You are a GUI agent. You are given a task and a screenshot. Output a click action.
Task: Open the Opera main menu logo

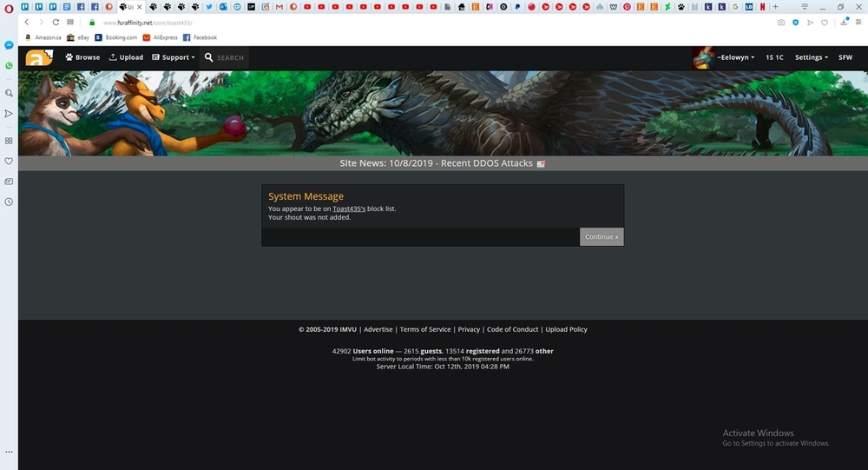point(9,9)
